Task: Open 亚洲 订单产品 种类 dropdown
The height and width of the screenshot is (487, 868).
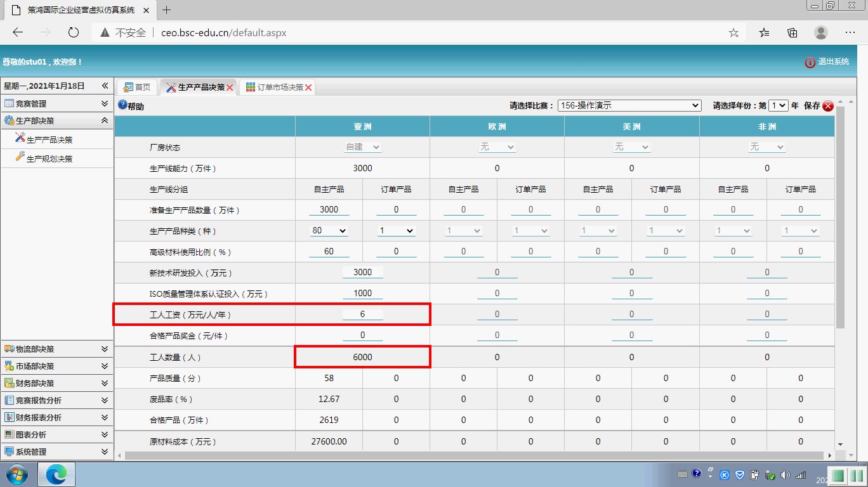Action: (x=397, y=231)
